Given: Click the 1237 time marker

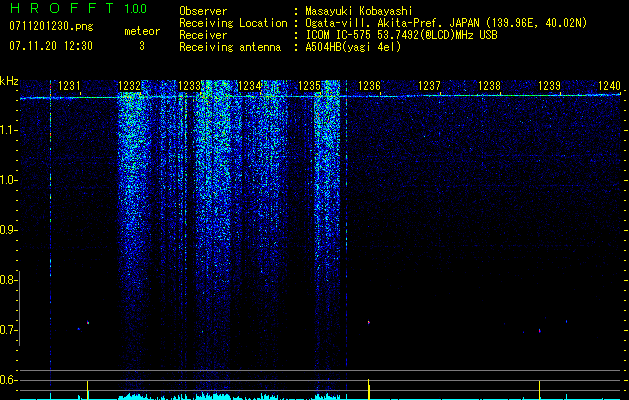Looking at the screenshot, I should (x=429, y=86).
